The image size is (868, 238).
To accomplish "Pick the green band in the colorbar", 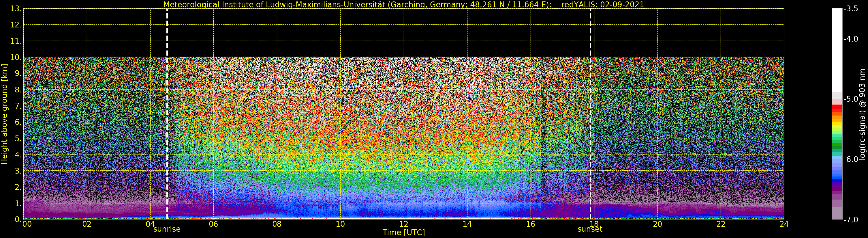I will (x=837, y=146).
